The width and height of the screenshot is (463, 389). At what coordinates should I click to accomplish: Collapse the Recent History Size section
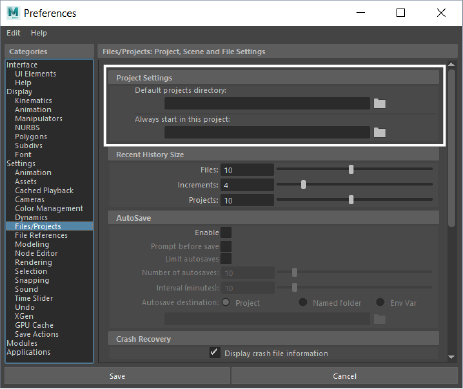tap(273, 154)
